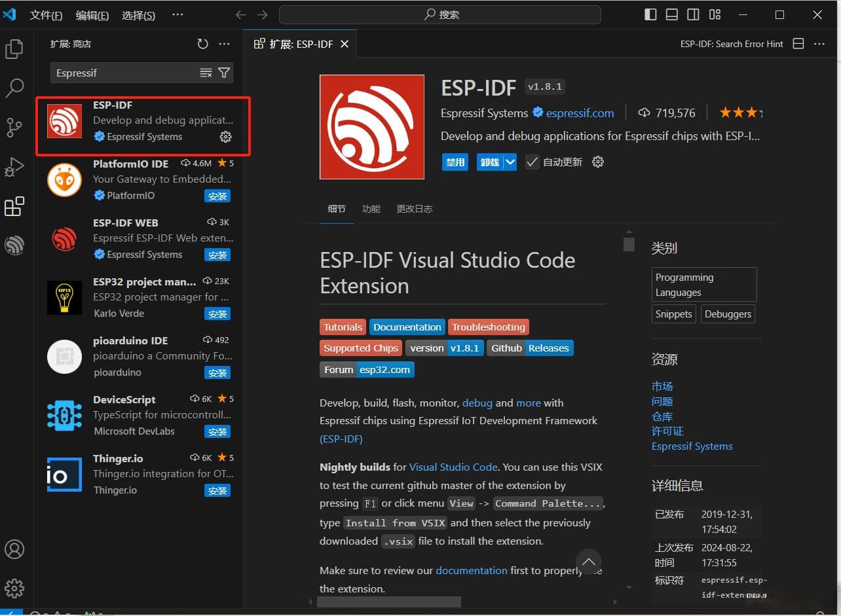841x616 pixels.
Task: Open the Search view in activity bar
Action: pos(14,88)
